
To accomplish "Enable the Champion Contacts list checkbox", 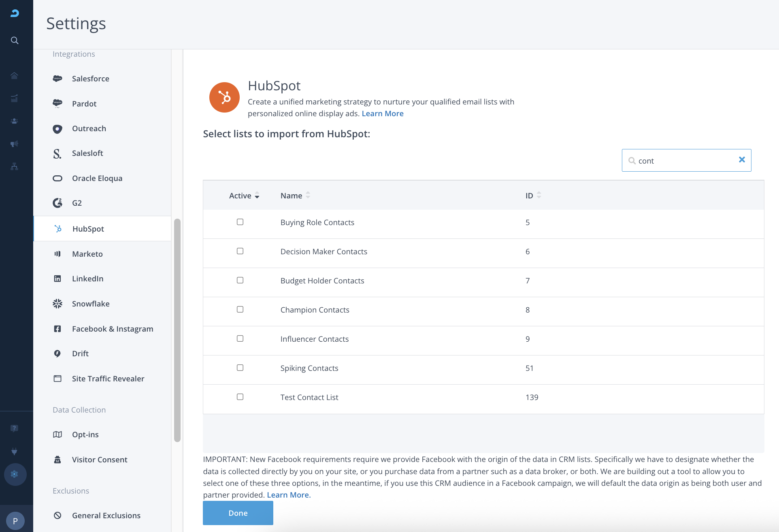I will [x=240, y=309].
